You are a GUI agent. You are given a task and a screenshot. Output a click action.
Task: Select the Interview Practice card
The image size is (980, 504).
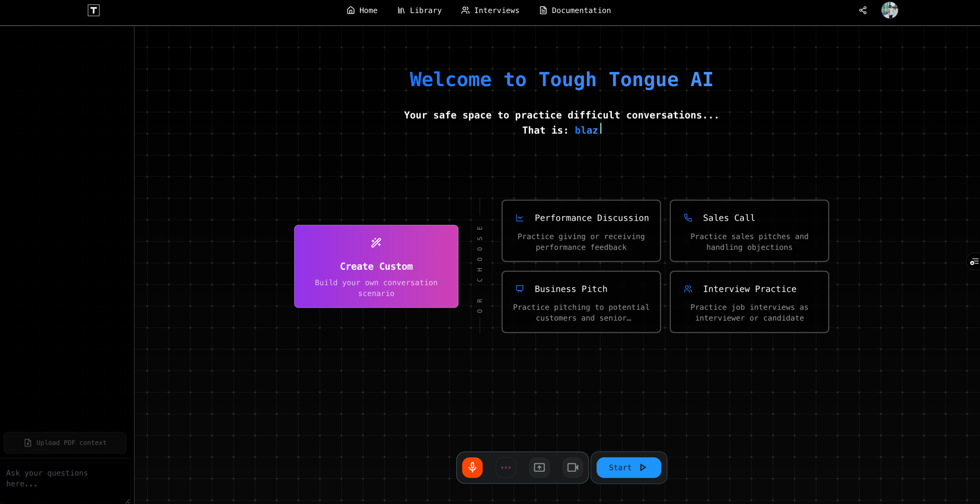point(749,302)
